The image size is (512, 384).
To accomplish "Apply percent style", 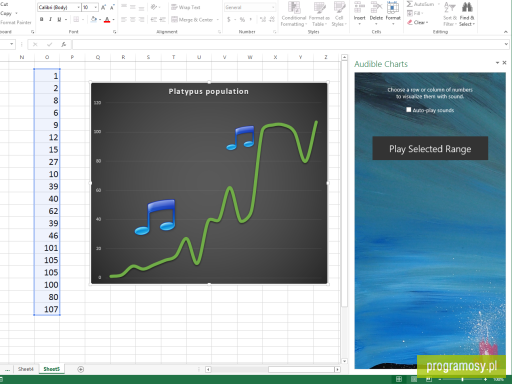I will pyautogui.click(x=242, y=20).
